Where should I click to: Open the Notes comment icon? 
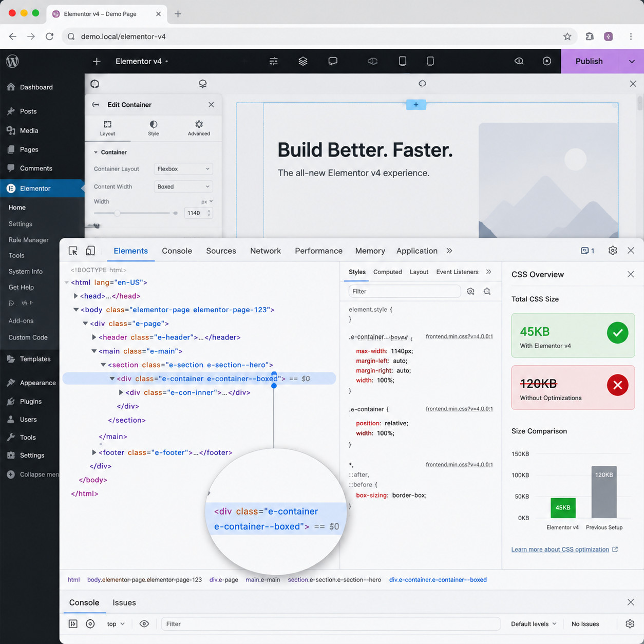tap(333, 61)
